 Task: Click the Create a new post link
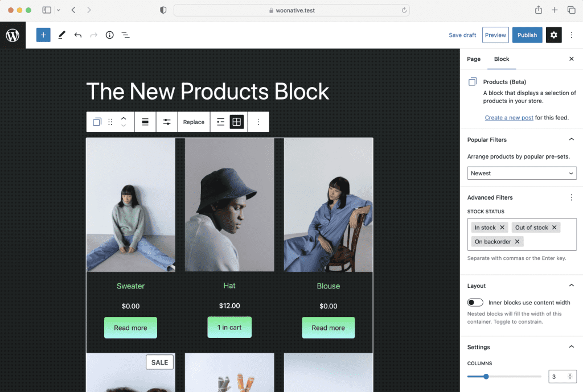[509, 118]
